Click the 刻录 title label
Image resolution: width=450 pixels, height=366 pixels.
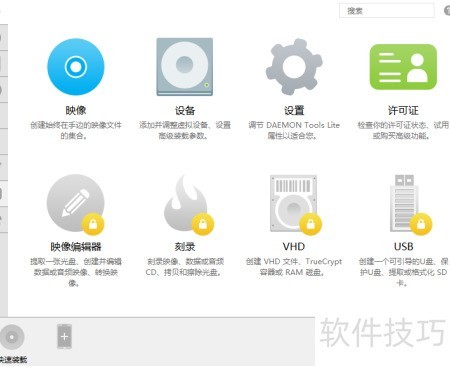[x=185, y=247]
